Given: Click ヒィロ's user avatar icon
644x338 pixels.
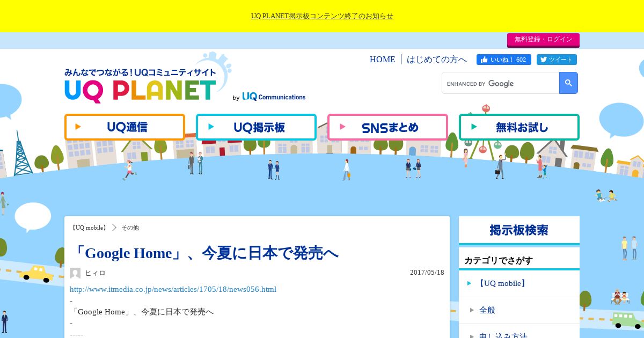Looking at the screenshot, I should pyautogui.click(x=75, y=273).
